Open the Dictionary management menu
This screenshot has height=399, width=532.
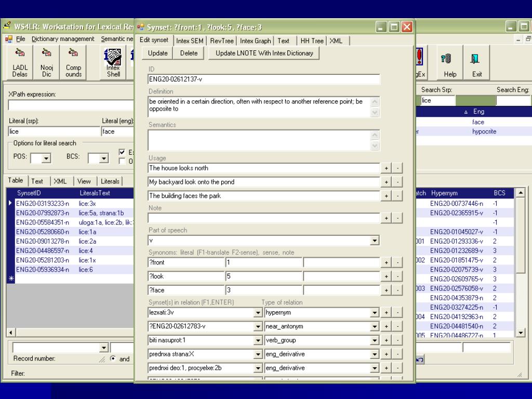click(x=63, y=39)
